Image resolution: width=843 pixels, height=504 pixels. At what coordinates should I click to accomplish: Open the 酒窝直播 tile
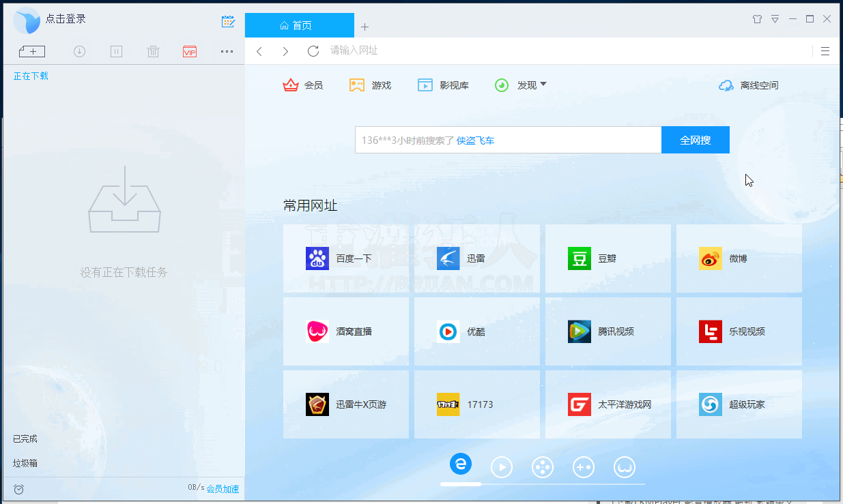tap(346, 331)
